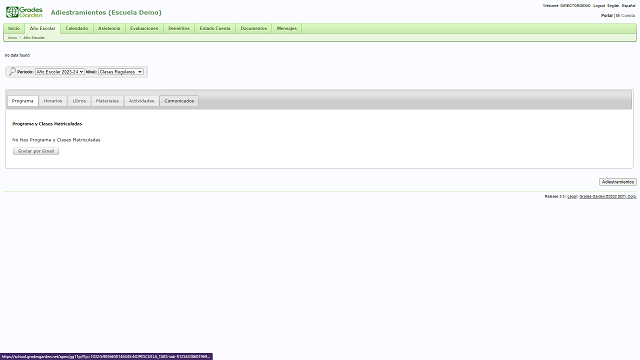This screenshot has width=640, height=360.
Task: Click the Enviar por Email button
Action: (x=36, y=151)
